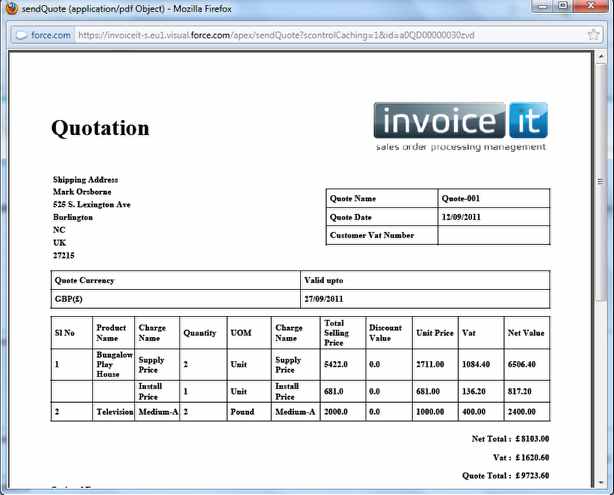
Task: Click the 2400.00 net value cell
Action: [527, 412]
